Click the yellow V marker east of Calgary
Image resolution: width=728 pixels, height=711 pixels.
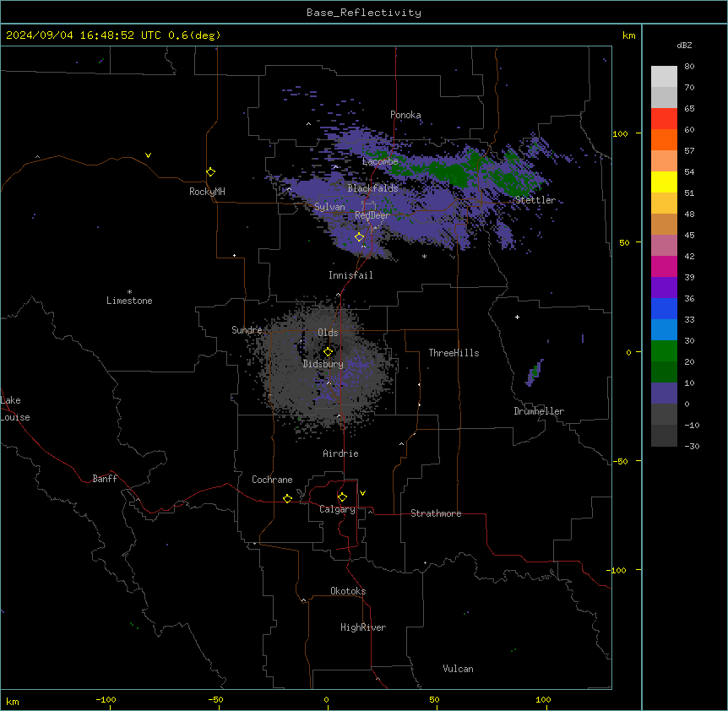pos(362,493)
